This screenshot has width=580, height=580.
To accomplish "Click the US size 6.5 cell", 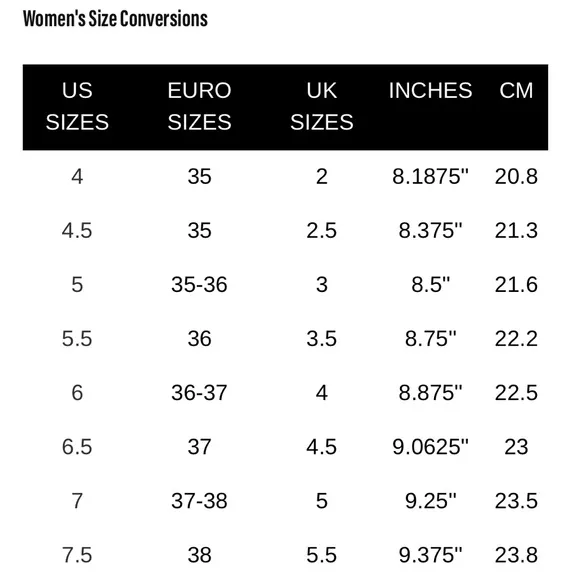I will 77,447.
